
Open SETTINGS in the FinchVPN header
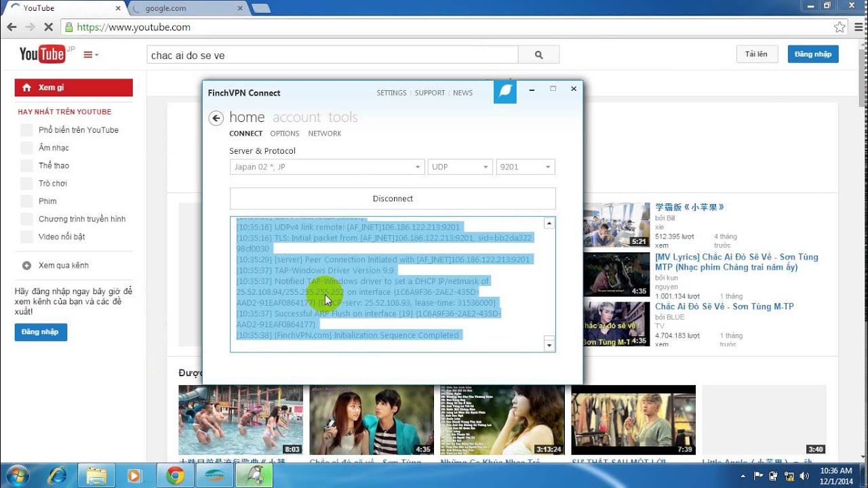coord(392,93)
